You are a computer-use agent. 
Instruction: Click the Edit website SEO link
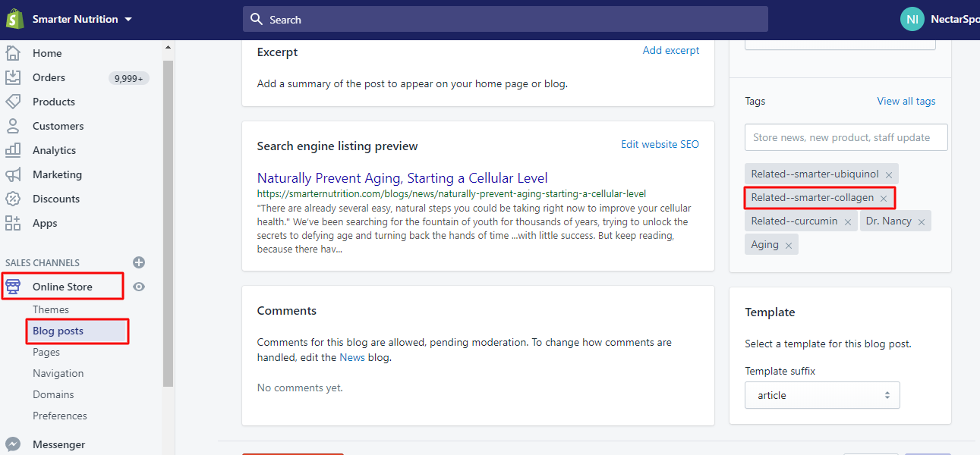click(660, 144)
